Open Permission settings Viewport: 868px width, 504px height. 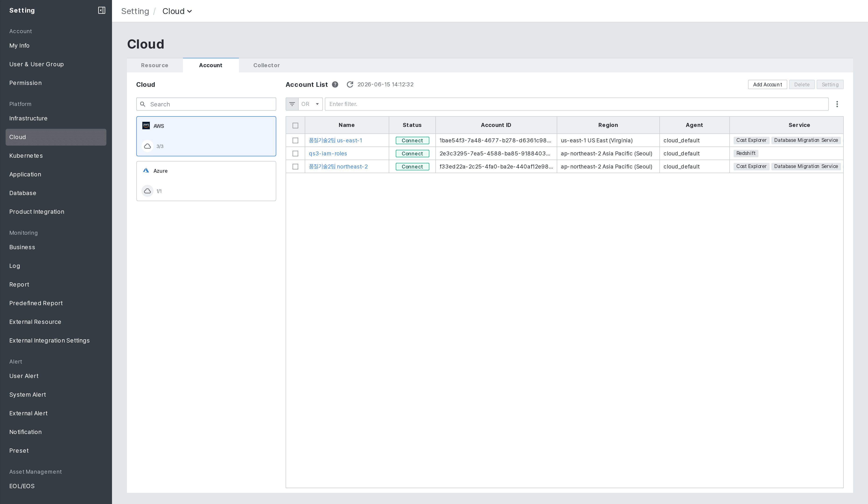pyautogui.click(x=56, y=83)
